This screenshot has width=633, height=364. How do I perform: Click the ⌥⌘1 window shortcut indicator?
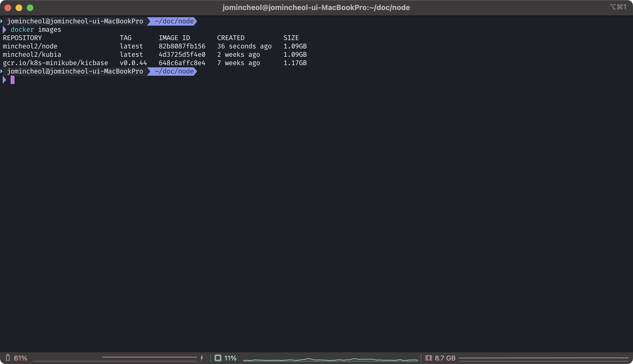(x=618, y=7)
